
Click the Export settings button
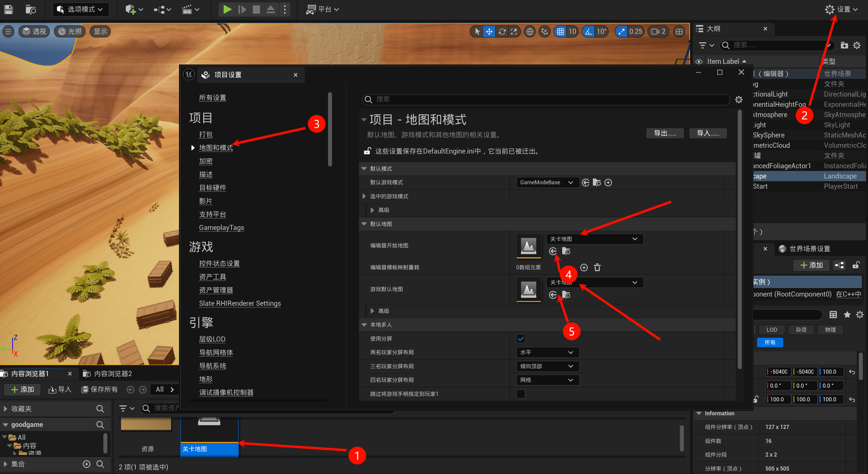point(664,133)
